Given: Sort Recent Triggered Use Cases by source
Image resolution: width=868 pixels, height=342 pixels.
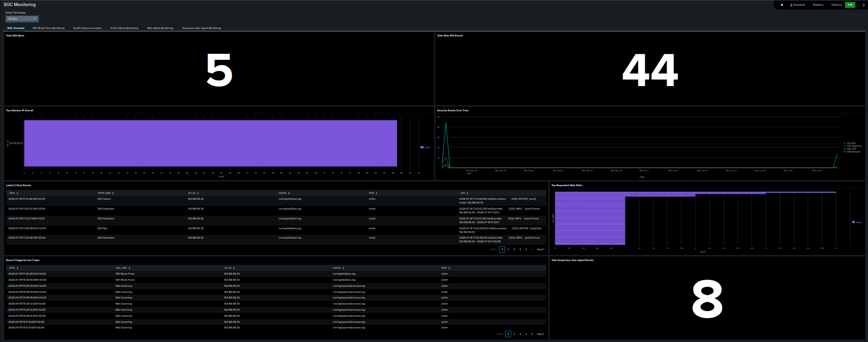Looking at the screenshot, I should click(338, 268).
